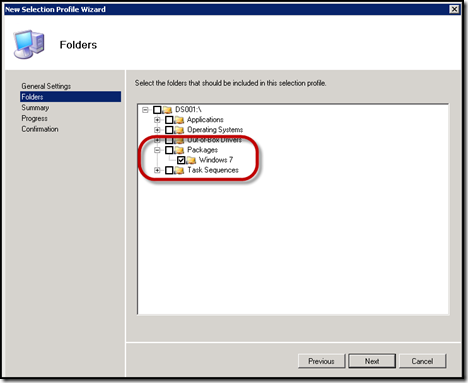Check the Applications checkbox
This screenshot has width=468, height=383.
[169, 120]
